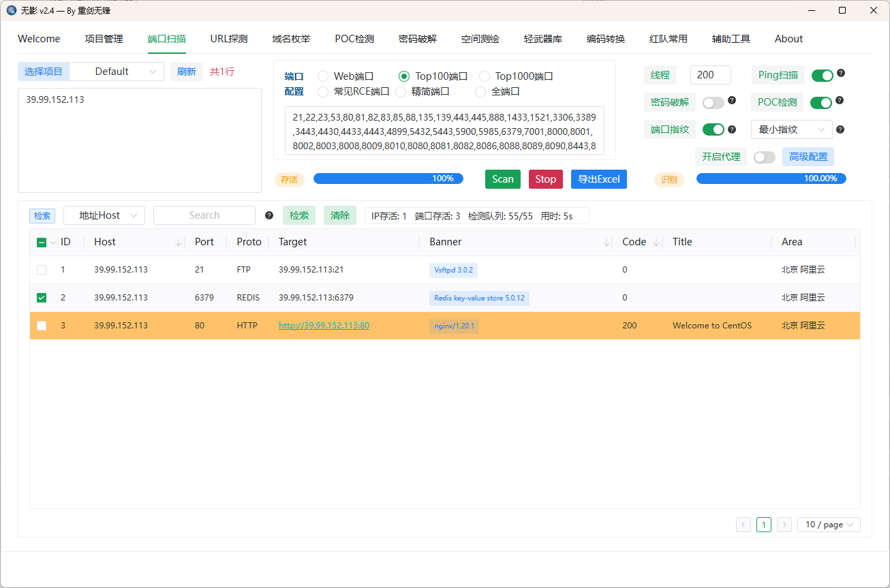Click help icon beside 端口指纹 toggle
The image size is (890, 588).
click(732, 129)
